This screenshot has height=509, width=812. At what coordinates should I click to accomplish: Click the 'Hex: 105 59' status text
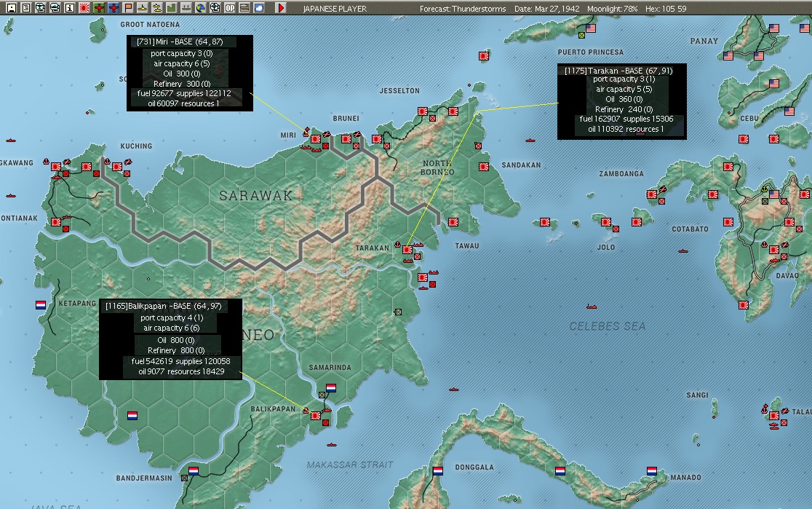(x=666, y=9)
